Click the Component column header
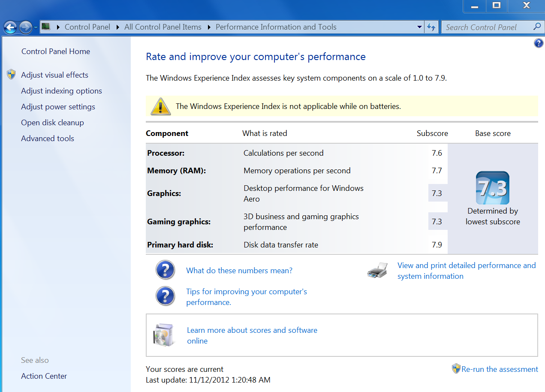 (167, 133)
